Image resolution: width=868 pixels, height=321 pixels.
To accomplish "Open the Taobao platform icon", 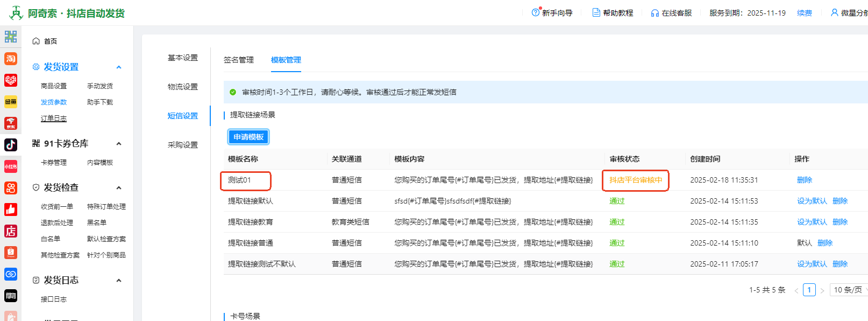I will [11, 59].
